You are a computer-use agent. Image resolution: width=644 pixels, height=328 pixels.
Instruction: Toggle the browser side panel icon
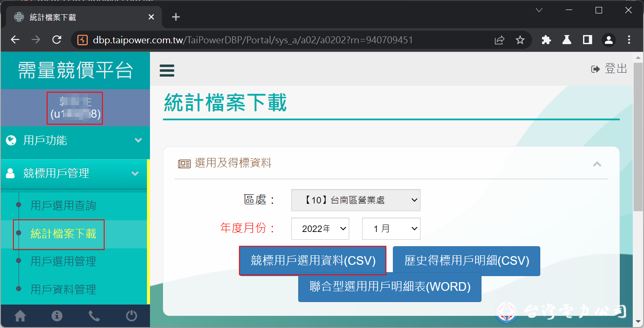[x=587, y=40]
